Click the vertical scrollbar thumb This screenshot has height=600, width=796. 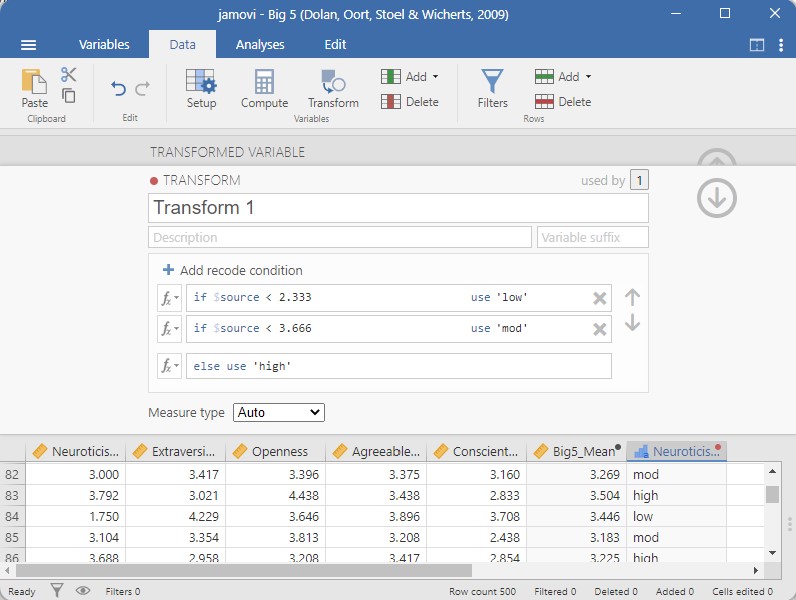[772, 494]
